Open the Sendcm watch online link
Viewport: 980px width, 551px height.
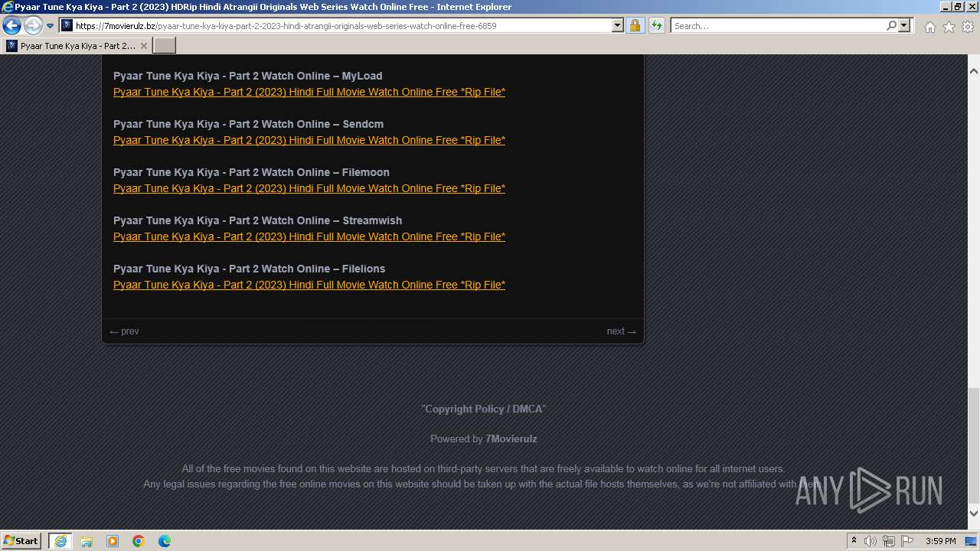tap(309, 140)
